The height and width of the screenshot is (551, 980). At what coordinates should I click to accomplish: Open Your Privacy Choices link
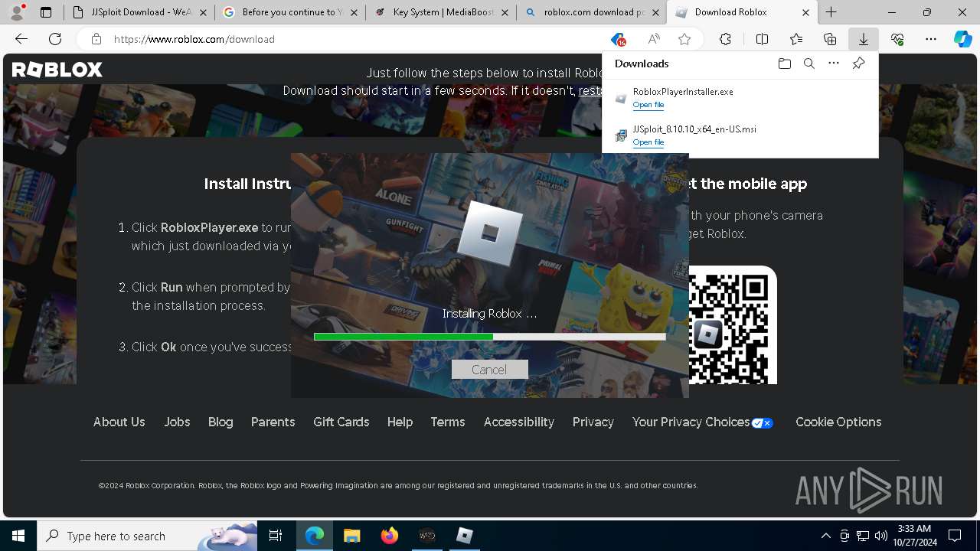click(703, 422)
